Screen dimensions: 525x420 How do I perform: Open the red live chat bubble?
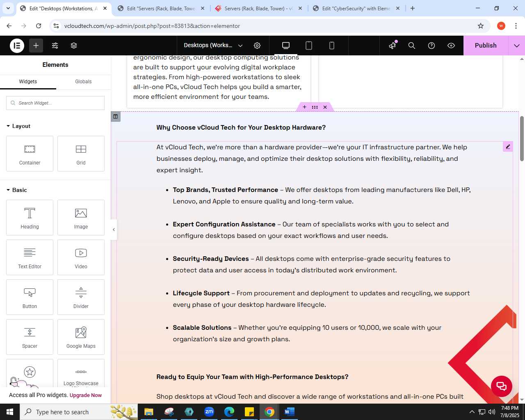(x=502, y=386)
